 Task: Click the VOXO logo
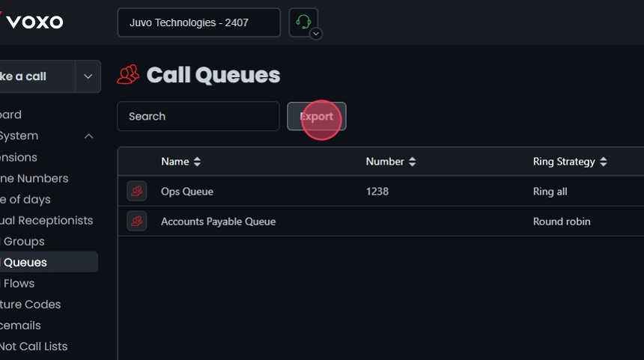(33, 22)
